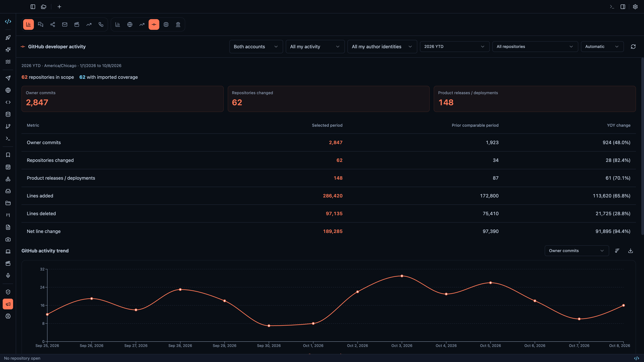
Task: Click the rocket icon in left sidebar
Action: [8, 38]
